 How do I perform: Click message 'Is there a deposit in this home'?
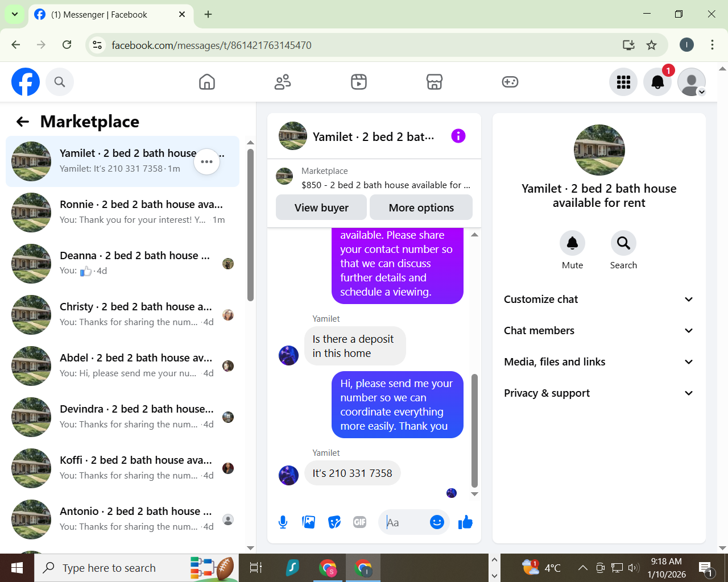pos(355,346)
